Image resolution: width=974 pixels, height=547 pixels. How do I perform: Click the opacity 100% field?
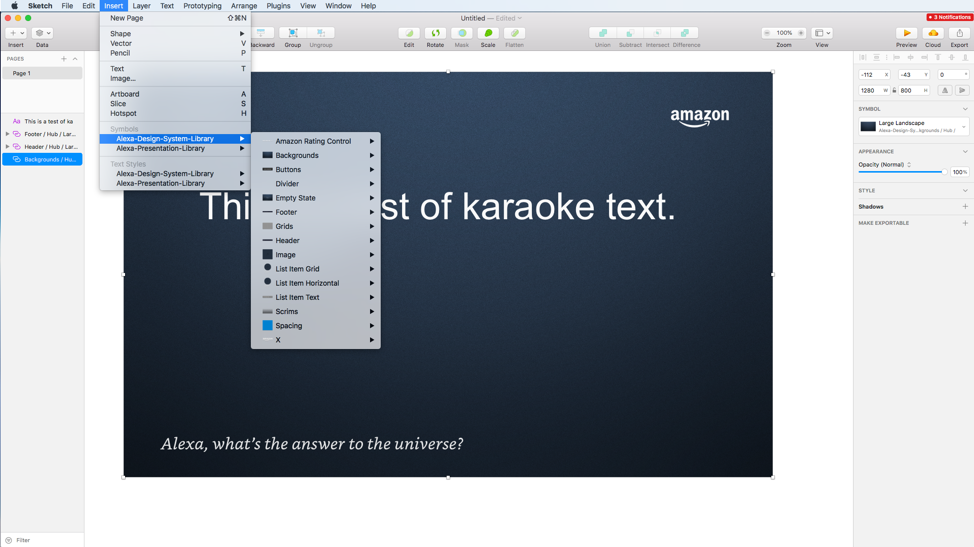(x=960, y=172)
